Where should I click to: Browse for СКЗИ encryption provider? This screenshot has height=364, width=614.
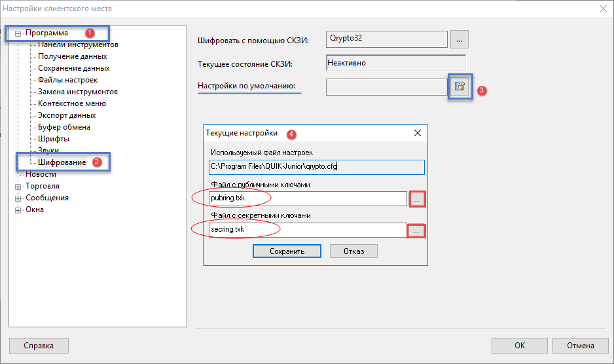[x=460, y=39]
